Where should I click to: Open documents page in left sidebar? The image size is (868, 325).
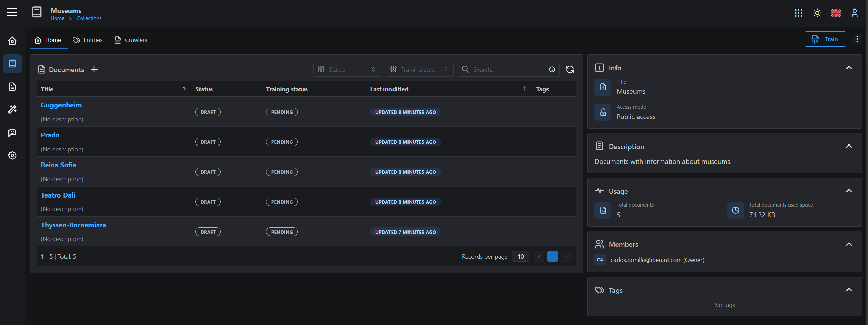pyautogui.click(x=12, y=87)
